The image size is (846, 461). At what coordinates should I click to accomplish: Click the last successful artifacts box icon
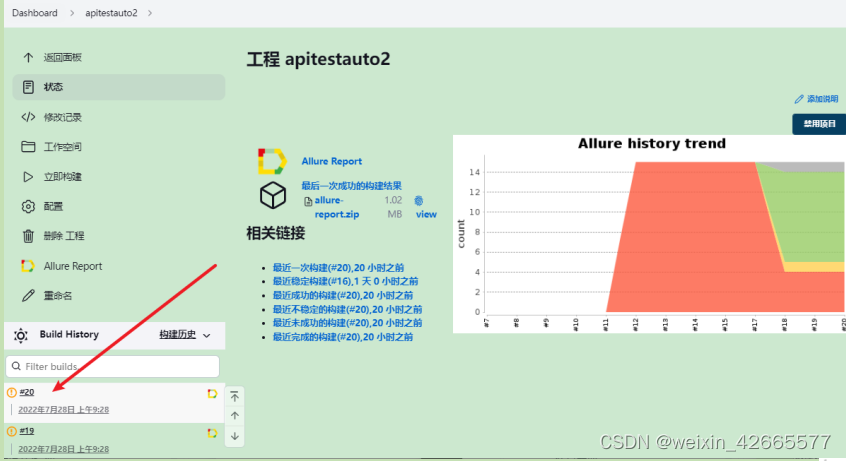(x=273, y=195)
